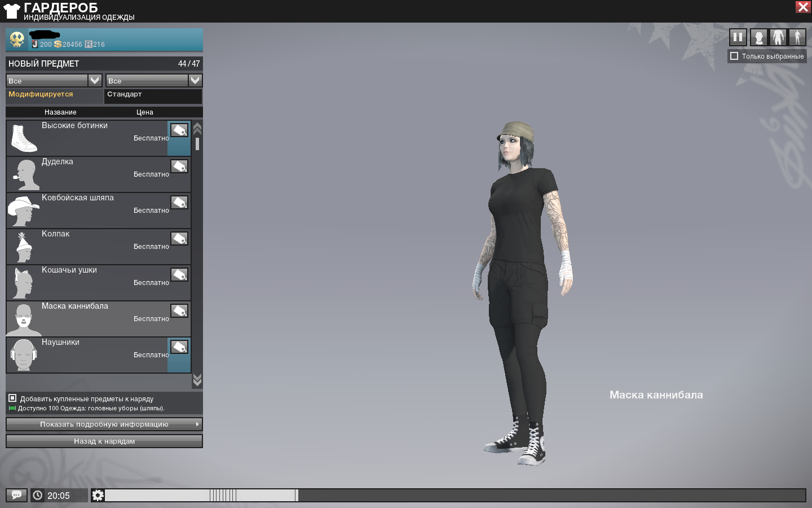Screen dimensions: 812x508
Task: Open the chat speech bubble icon
Action: pyautogui.click(x=16, y=495)
